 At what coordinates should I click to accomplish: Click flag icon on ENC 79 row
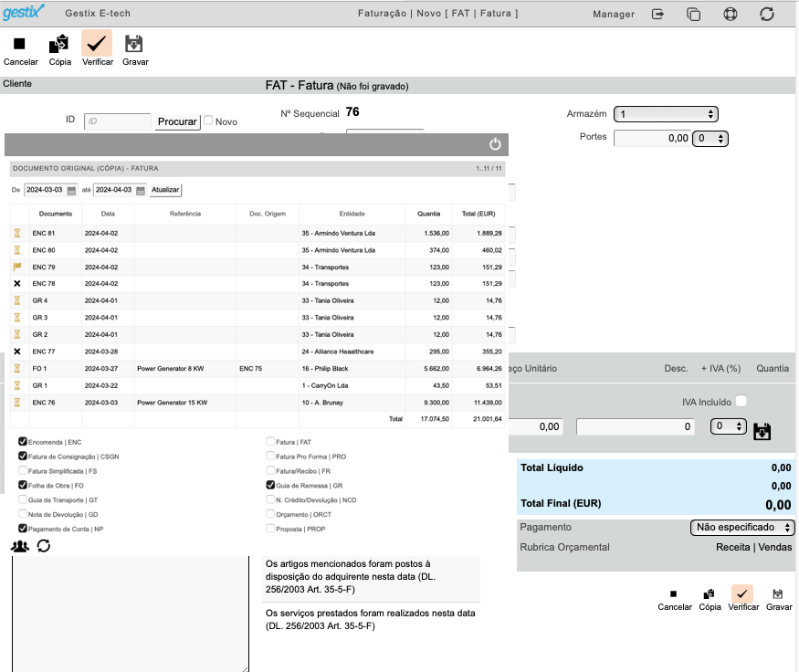pos(17,267)
